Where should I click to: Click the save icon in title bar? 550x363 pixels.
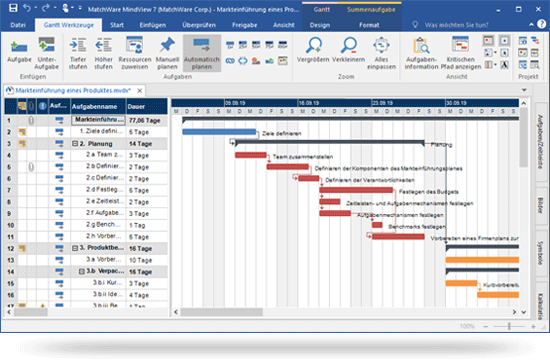[x=13, y=8]
